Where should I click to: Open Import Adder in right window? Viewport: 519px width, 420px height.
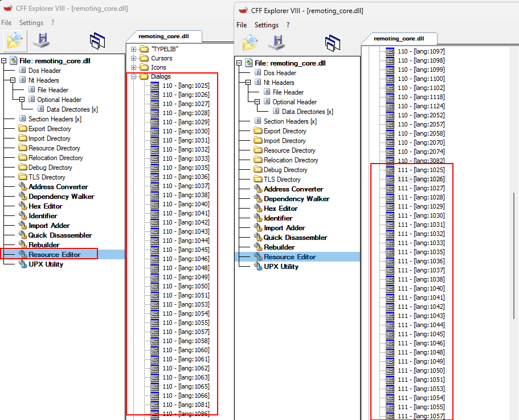(284, 228)
